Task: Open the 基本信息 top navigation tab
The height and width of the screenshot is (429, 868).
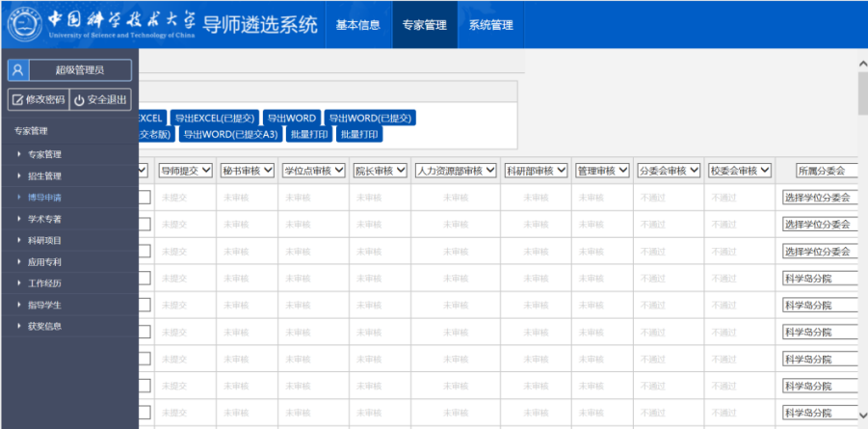Action: pos(357,25)
